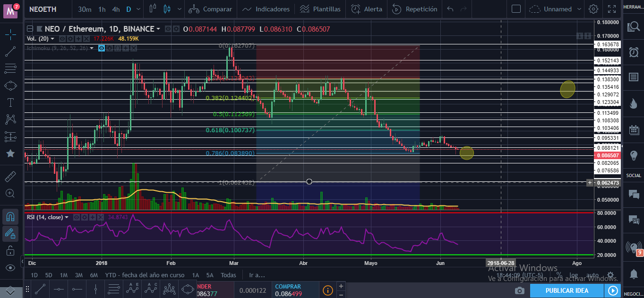Viewport: 644px width, 298px height.
Task: Open the ideas lightbulb panel
Action: 634,155
